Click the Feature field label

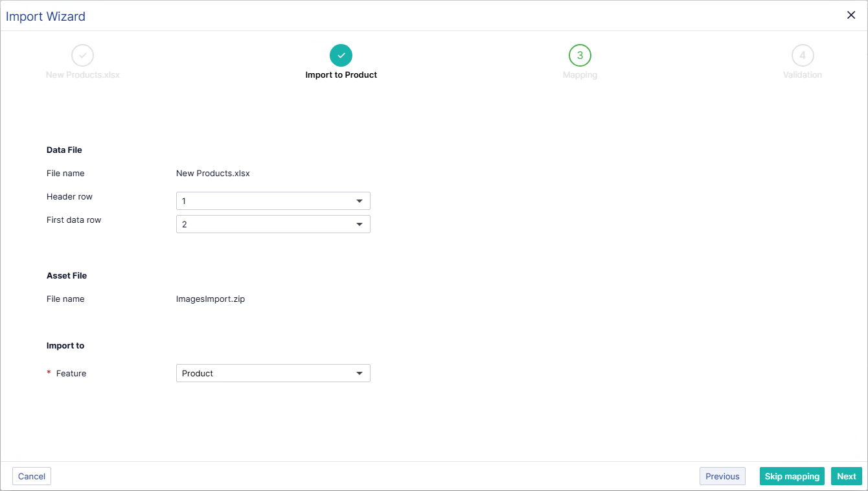click(71, 374)
